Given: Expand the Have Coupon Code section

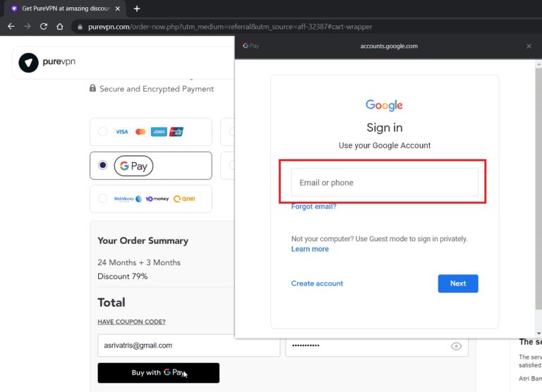Looking at the screenshot, I should click(x=131, y=322).
